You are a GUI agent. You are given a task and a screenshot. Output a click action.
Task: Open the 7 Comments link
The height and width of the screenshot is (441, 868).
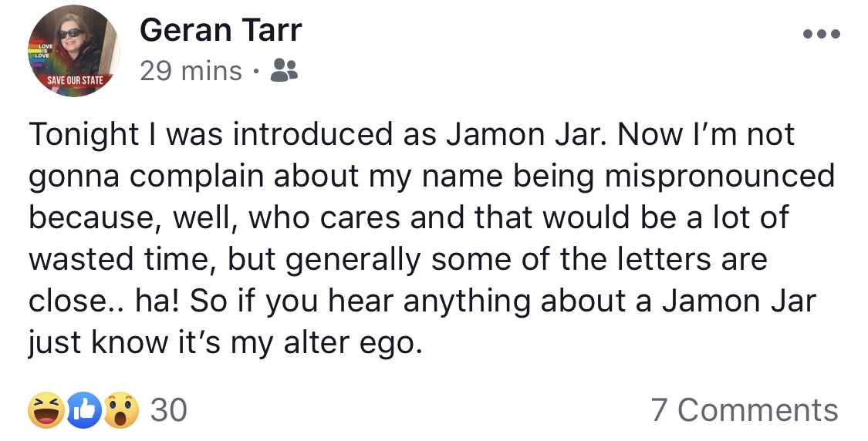(745, 411)
